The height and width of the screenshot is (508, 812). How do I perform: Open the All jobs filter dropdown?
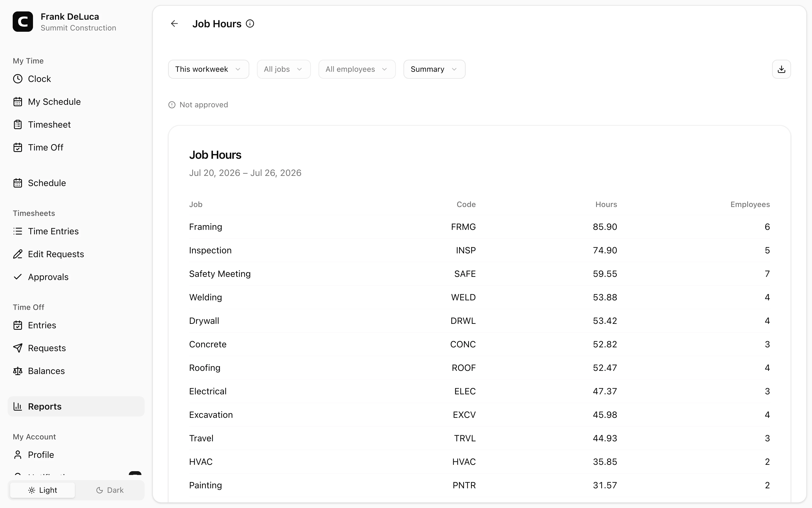(x=284, y=69)
